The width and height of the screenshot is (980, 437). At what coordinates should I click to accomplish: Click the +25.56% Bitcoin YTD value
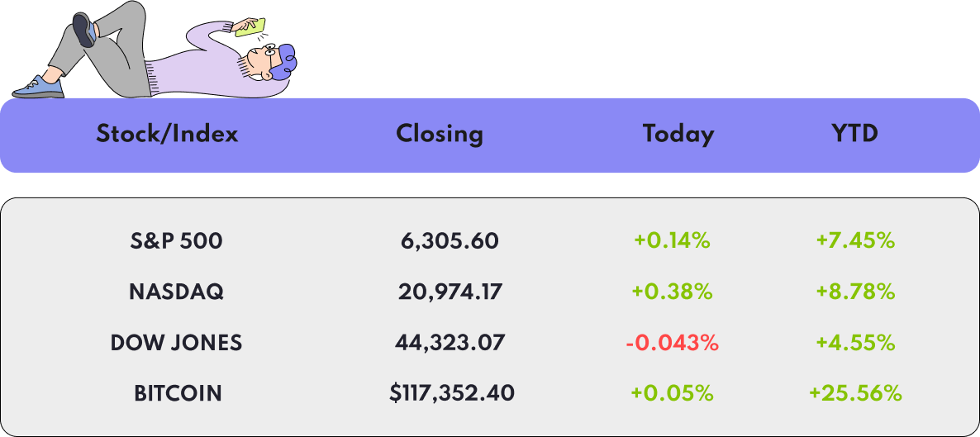coord(855,393)
